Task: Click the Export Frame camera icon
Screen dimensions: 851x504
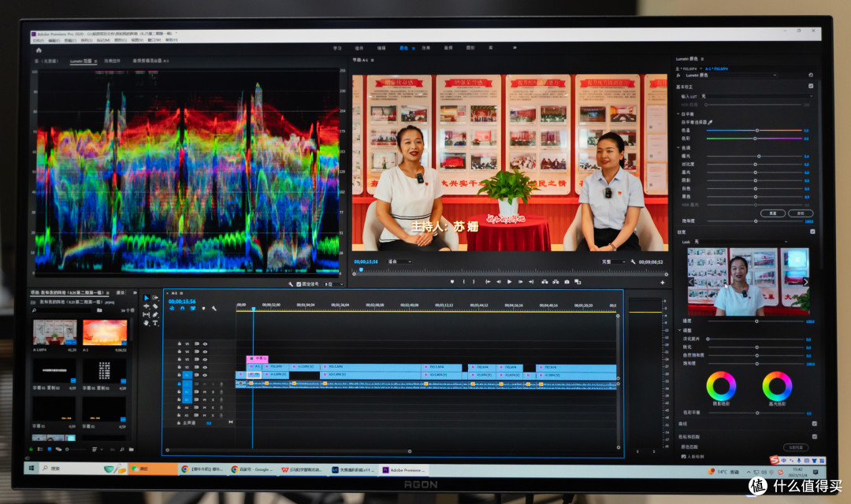Action: 567,282
